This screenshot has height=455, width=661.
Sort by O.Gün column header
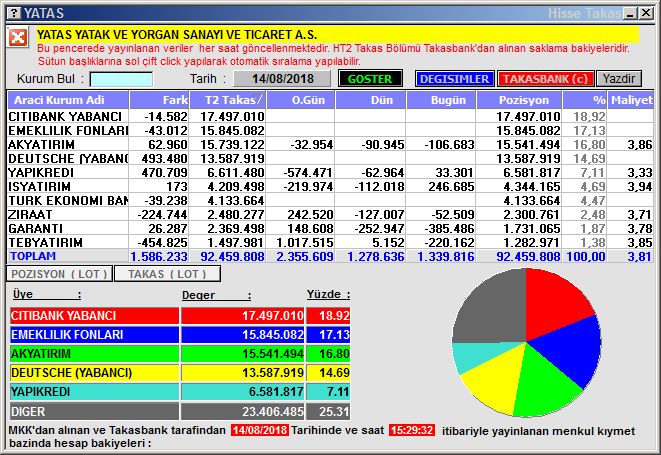[301, 100]
